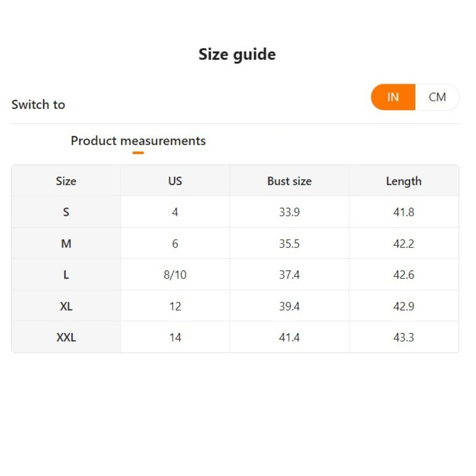Select the S size row label

point(66,212)
